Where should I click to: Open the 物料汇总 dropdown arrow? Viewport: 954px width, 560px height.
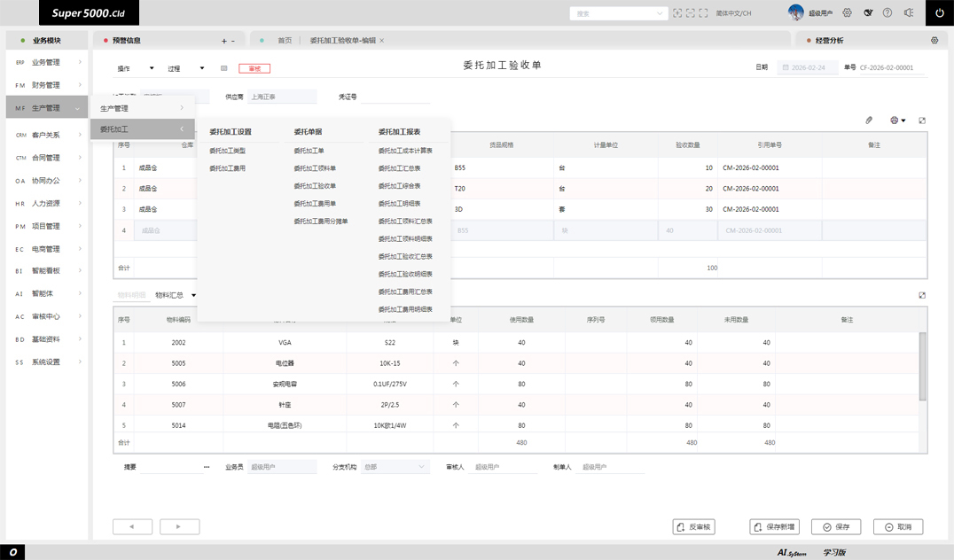pyautogui.click(x=193, y=295)
